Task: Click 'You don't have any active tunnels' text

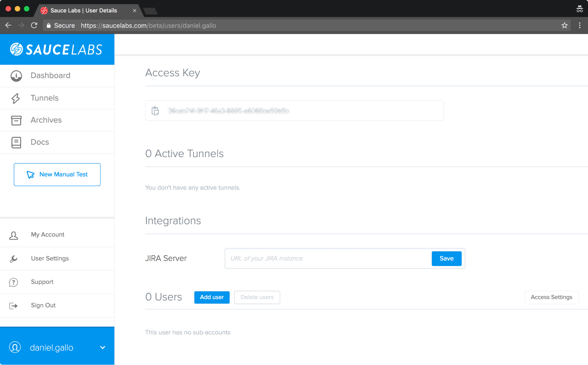Action: [193, 188]
